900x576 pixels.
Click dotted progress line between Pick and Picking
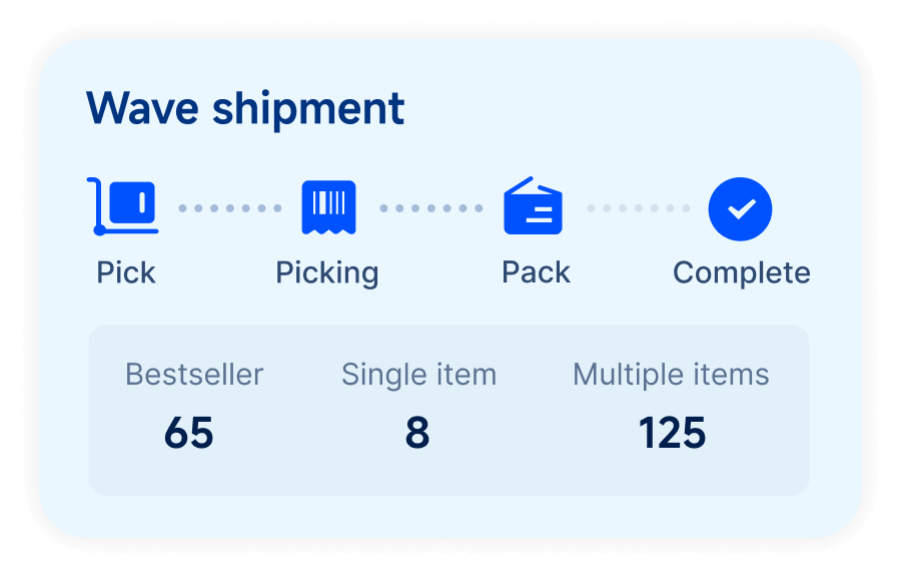point(230,208)
